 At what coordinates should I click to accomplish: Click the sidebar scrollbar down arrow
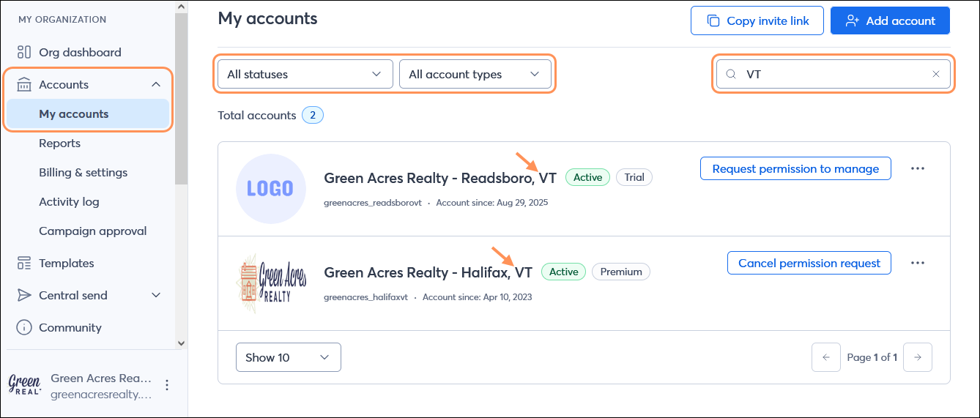coord(181,342)
